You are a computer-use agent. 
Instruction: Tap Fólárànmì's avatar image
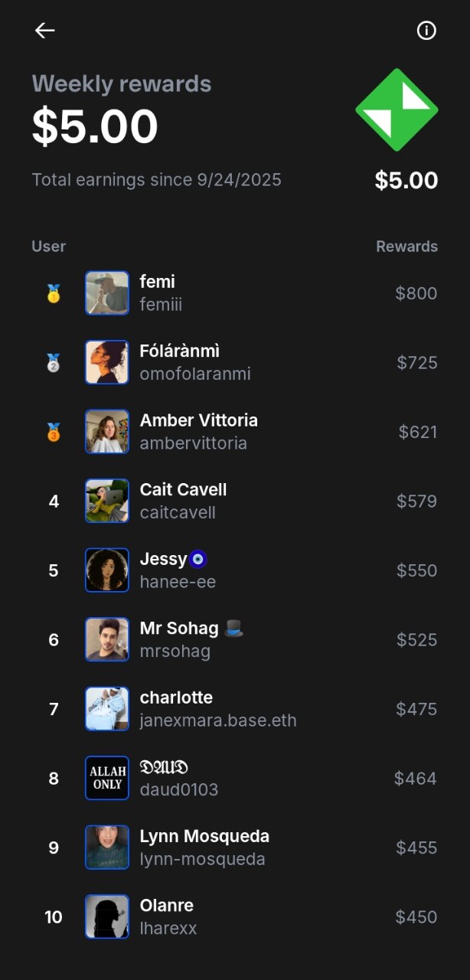point(107,362)
